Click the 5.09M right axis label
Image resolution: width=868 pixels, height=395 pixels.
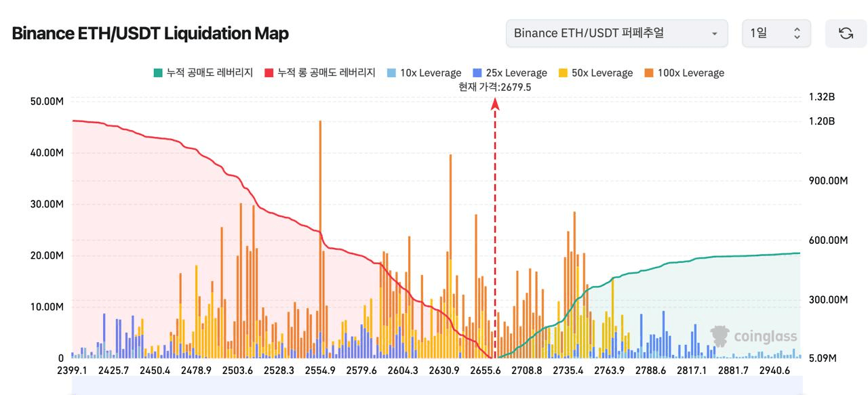[824, 358]
